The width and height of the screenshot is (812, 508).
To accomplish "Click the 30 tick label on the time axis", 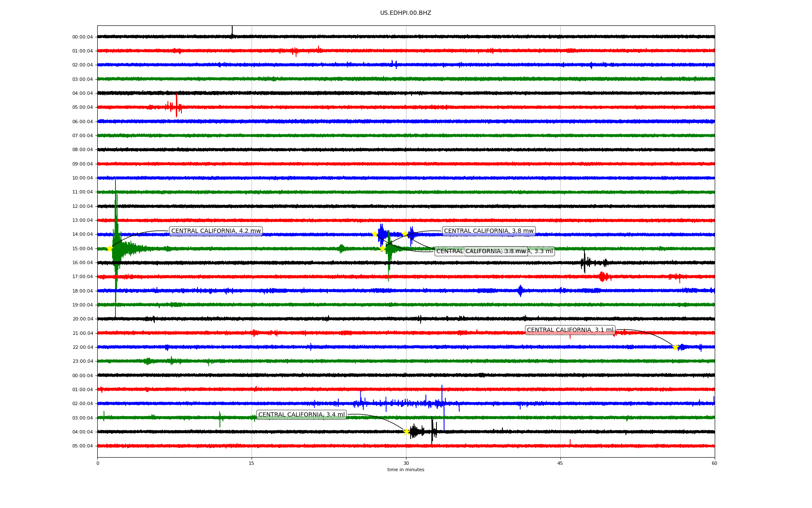I will (406, 463).
